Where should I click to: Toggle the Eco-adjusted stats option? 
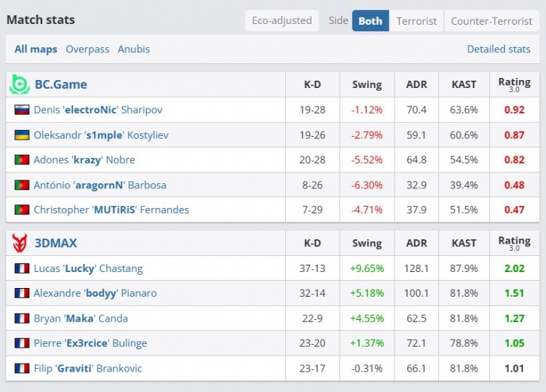tap(282, 21)
